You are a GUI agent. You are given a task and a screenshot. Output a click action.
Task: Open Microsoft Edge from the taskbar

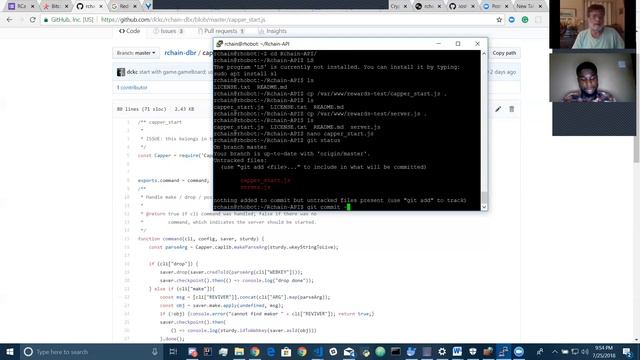coord(270,351)
